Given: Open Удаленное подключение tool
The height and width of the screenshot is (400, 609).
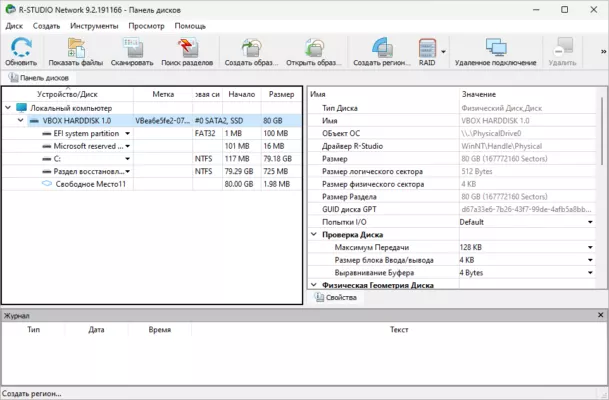Looking at the screenshot, I should (496, 51).
